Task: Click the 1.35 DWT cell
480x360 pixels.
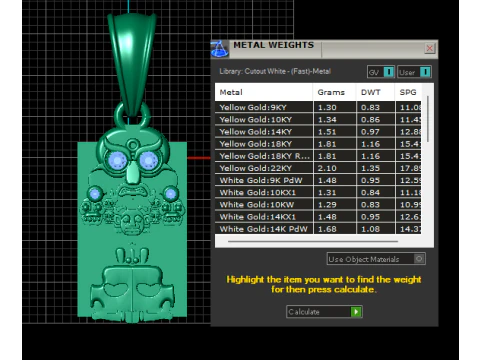Action: [375, 168]
